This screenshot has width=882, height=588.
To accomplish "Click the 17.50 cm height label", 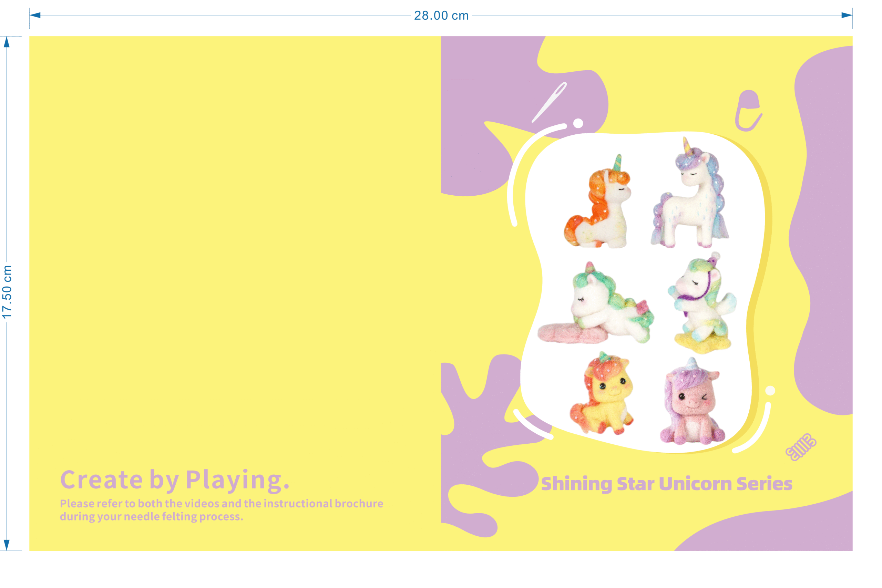I will (x=7, y=292).
